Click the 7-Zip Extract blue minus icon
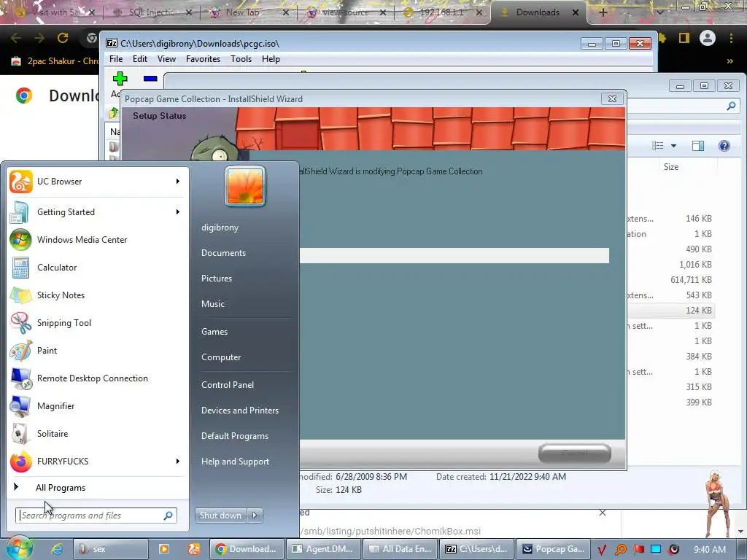The height and width of the screenshot is (560, 747). [x=150, y=78]
